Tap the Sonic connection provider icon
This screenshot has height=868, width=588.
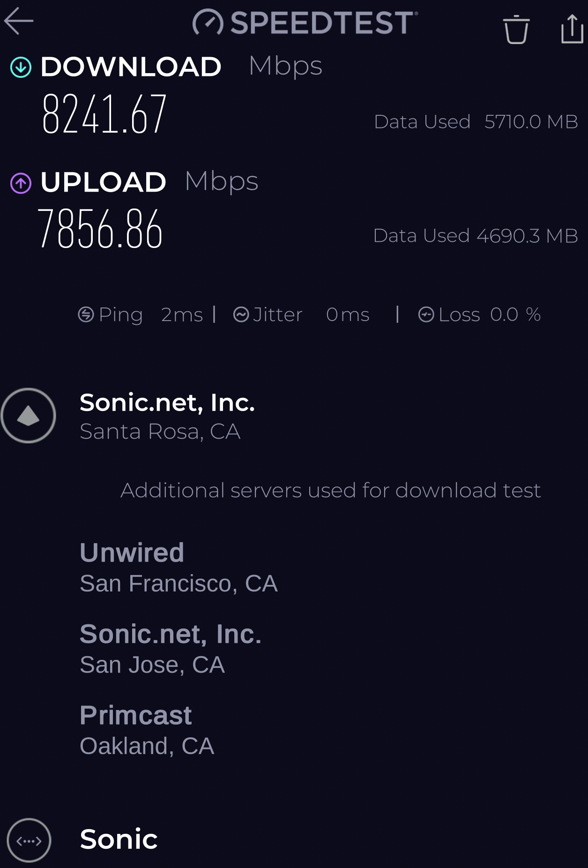tap(29, 840)
